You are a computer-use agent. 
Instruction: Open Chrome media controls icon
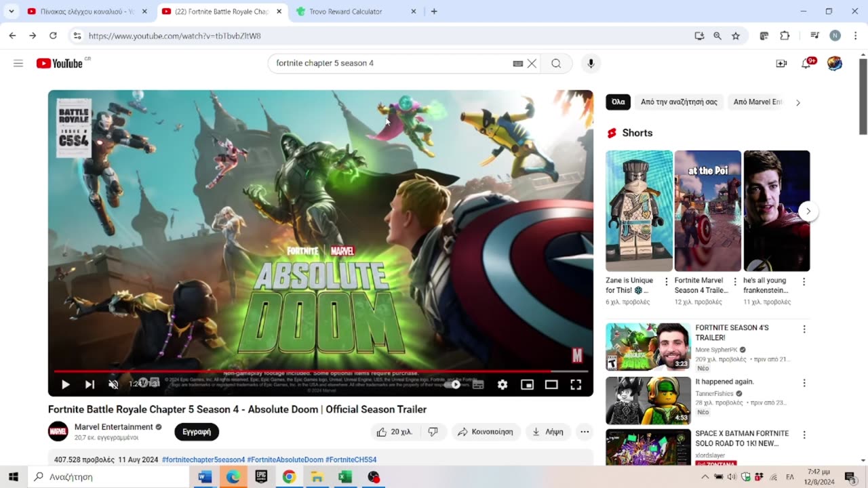pos(815,36)
